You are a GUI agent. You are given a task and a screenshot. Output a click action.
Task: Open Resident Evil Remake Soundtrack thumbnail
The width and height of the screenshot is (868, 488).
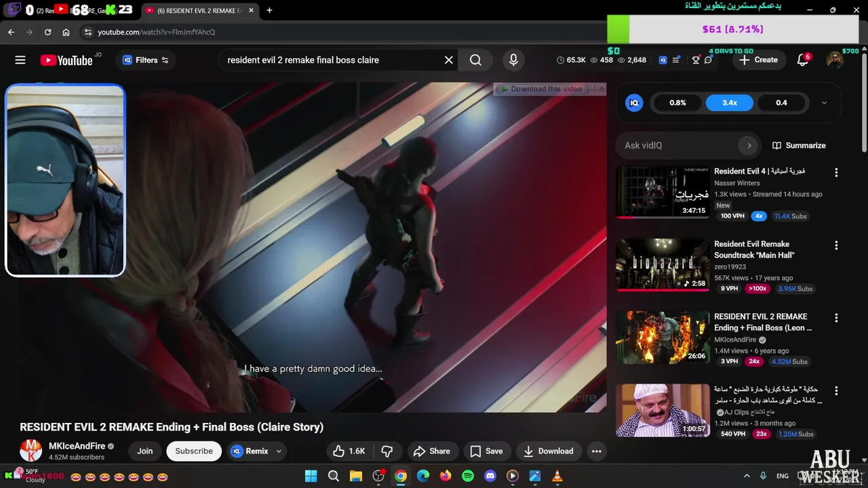(x=662, y=264)
